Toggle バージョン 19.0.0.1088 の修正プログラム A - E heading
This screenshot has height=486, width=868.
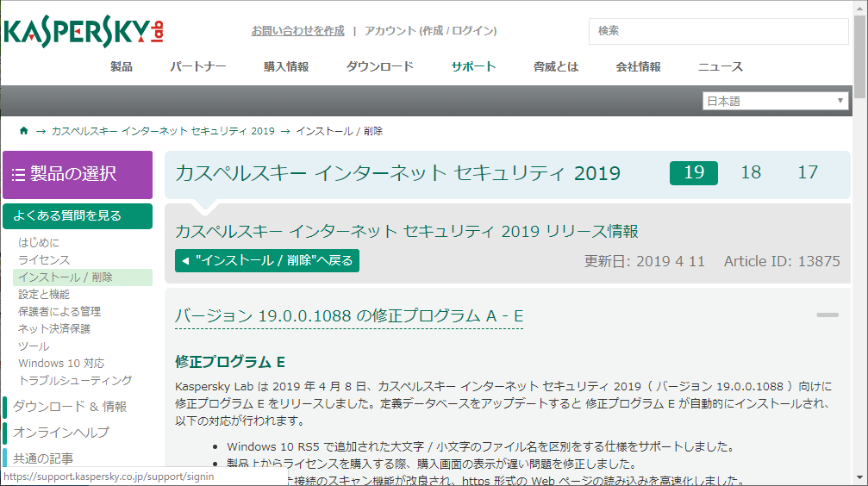point(349,316)
